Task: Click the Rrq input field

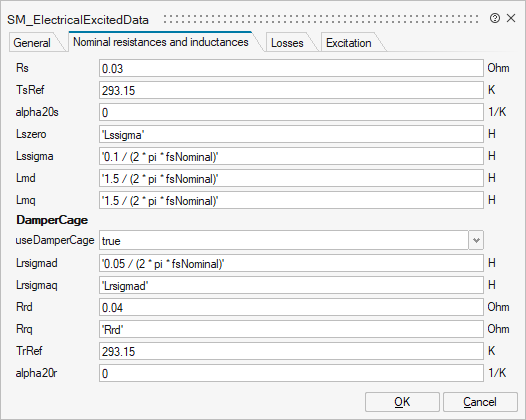Action: coord(291,329)
